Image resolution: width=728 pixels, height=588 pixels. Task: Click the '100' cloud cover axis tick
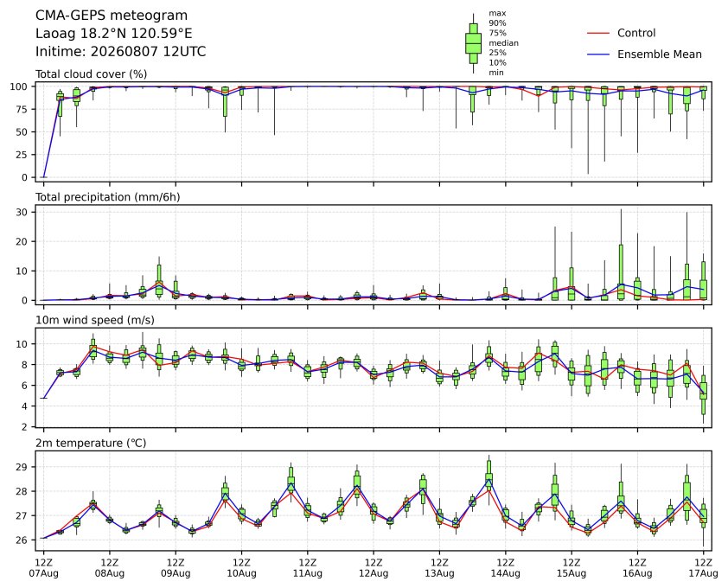[20, 86]
